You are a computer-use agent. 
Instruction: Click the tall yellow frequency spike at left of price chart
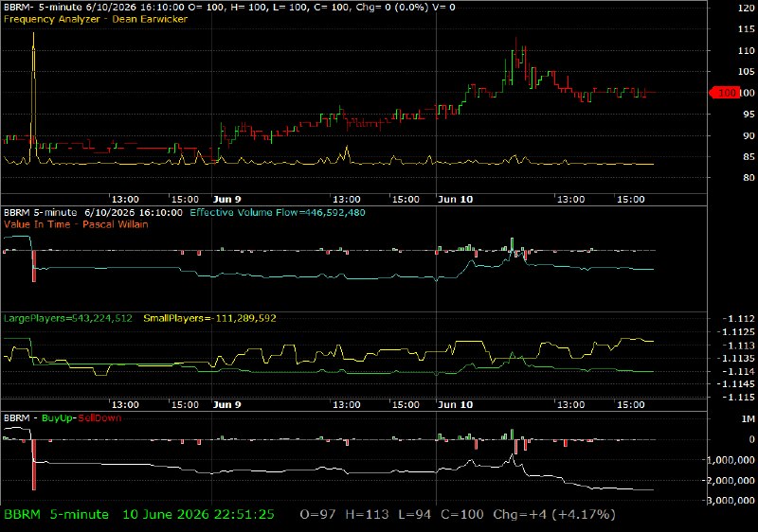click(33, 97)
